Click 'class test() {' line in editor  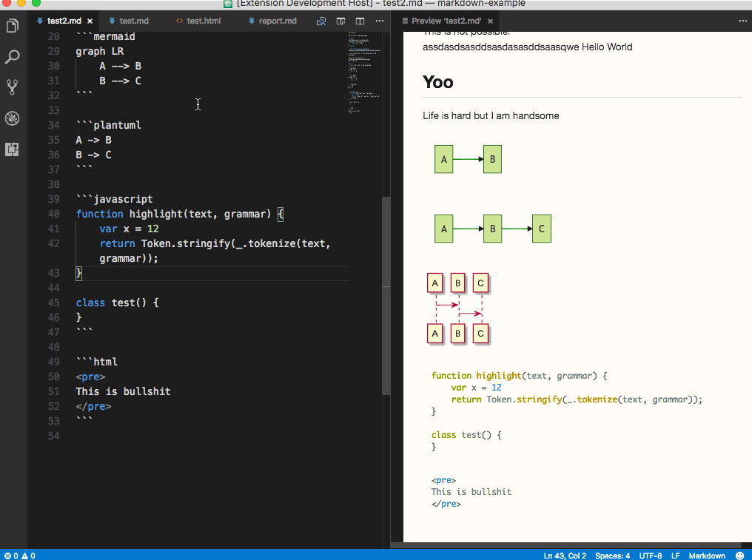pos(117,303)
